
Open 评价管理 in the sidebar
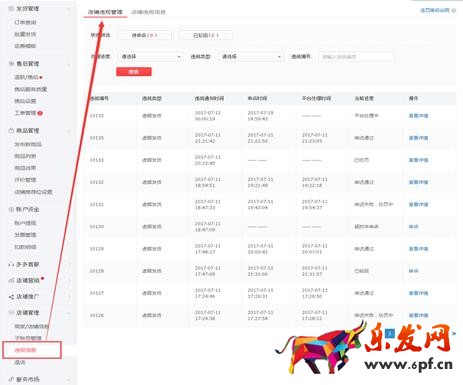point(25,180)
